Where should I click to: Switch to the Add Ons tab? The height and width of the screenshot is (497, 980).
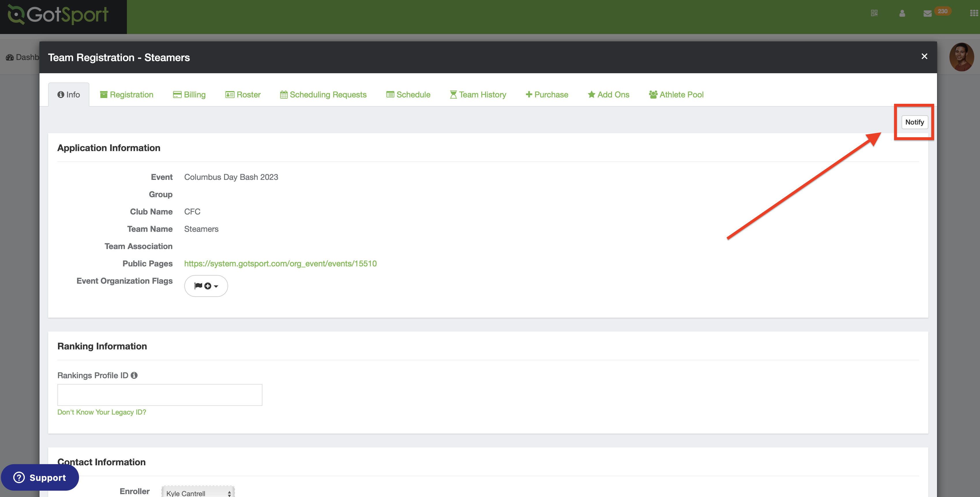(x=609, y=95)
